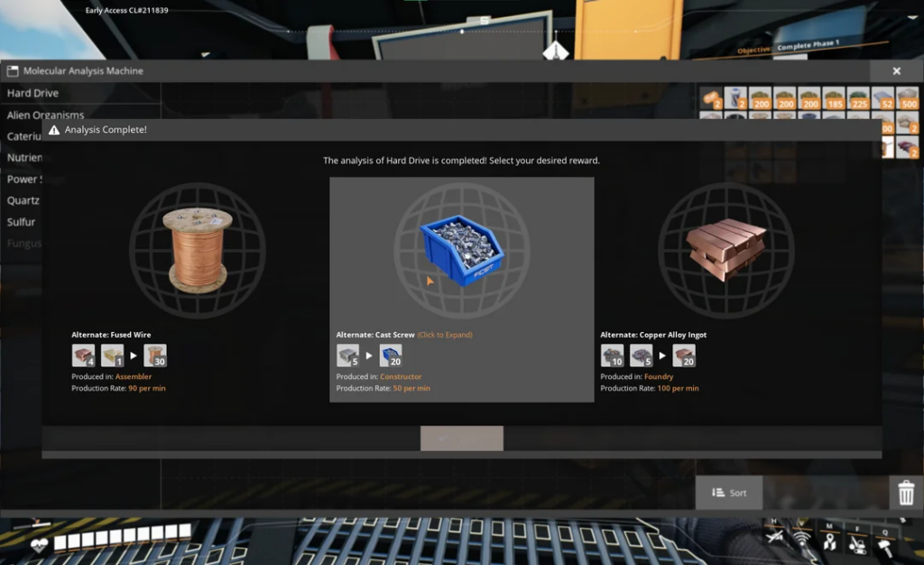
Task: Select the white canister inventory slot
Action: tap(735, 98)
